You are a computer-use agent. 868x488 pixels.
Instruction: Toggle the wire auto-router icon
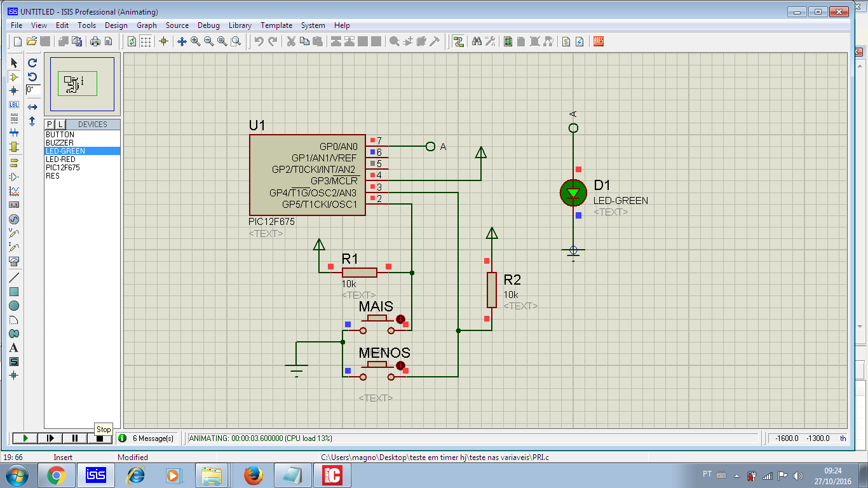click(458, 41)
